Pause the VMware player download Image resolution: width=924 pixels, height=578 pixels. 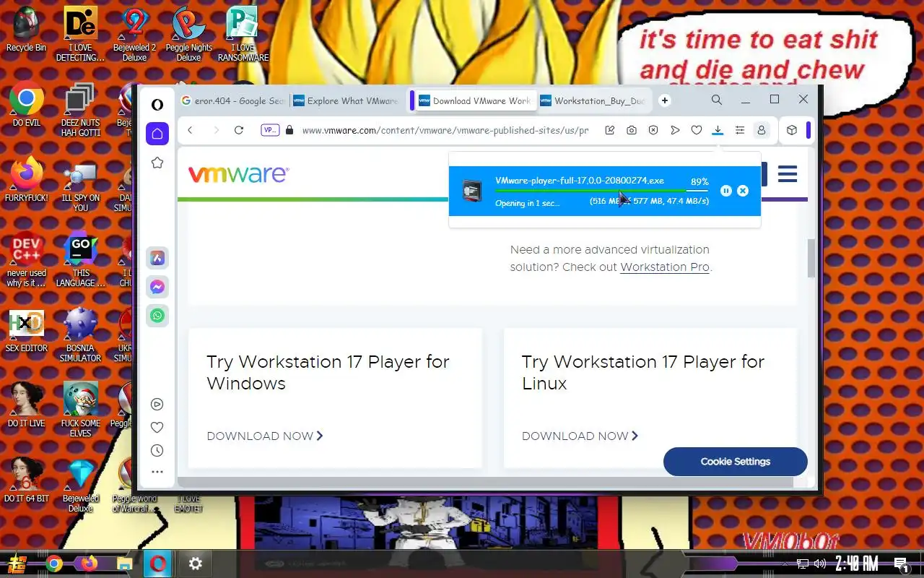pyautogui.click(x=726, y=191)
